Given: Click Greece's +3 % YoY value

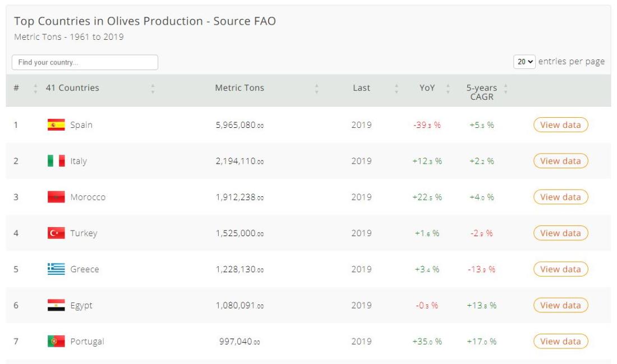Looking at the screenshot, I should tap(427, 270).
